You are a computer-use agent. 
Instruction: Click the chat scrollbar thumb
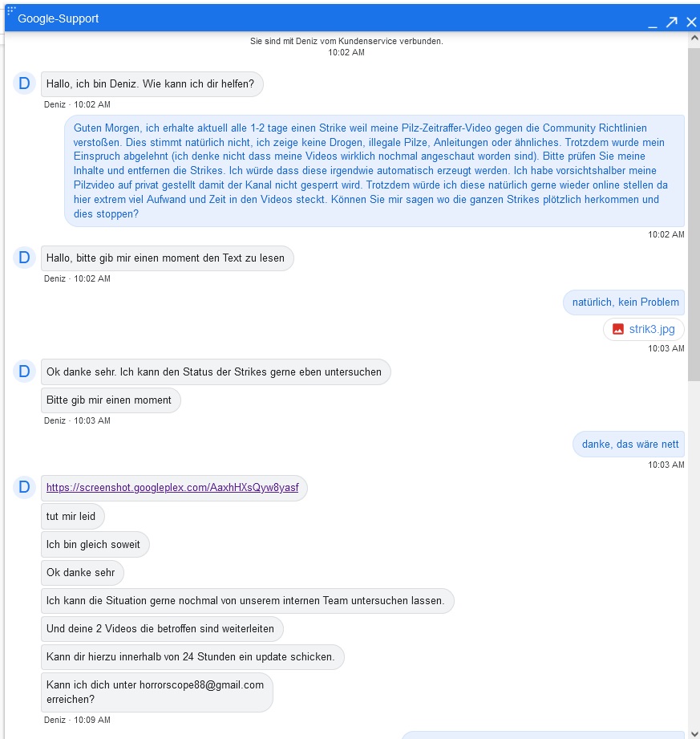(694, 217)
